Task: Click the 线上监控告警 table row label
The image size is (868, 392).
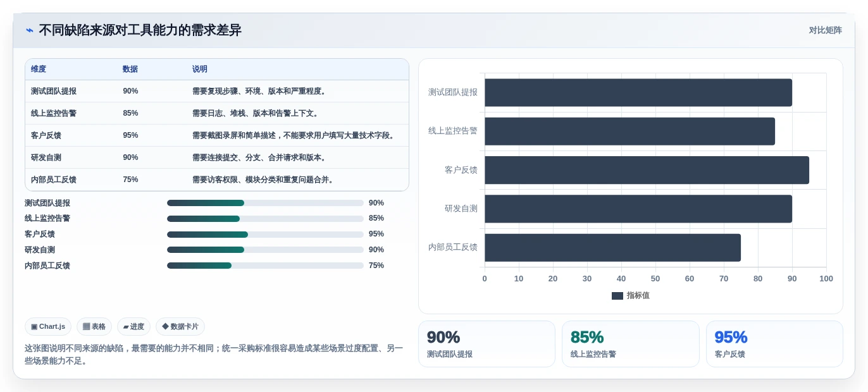Action: click(x=54, y=113)
